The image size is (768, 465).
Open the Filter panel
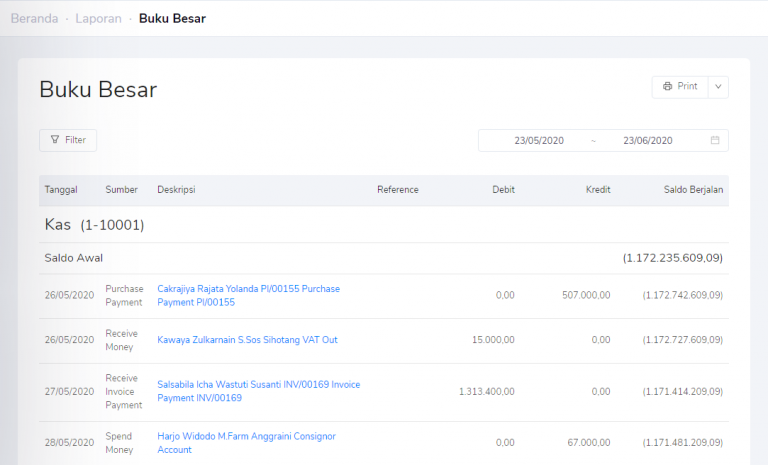click(68, 140)
